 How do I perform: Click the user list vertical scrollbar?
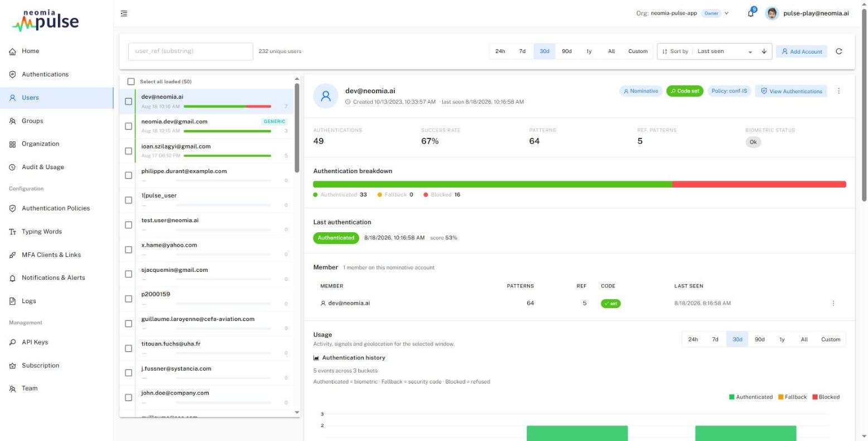pos(297,128)
